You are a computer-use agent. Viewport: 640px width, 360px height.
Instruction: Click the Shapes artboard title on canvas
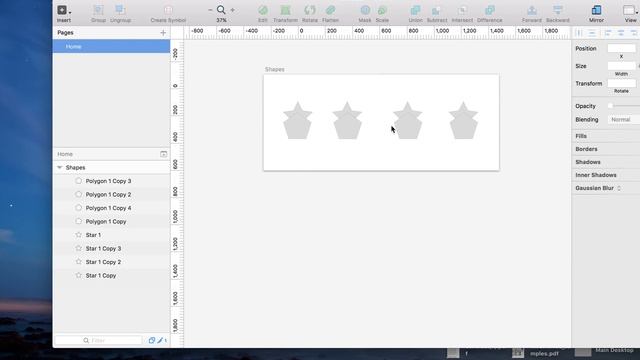[x=275, y=69]
